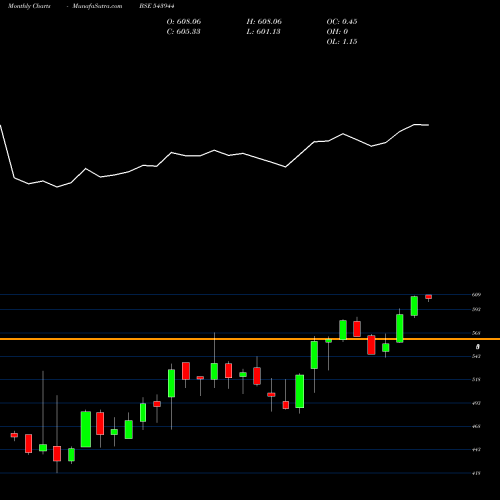Click the 518 price axis label
The width and height of the screenshot is (500, 500).
tap(476, 379)
